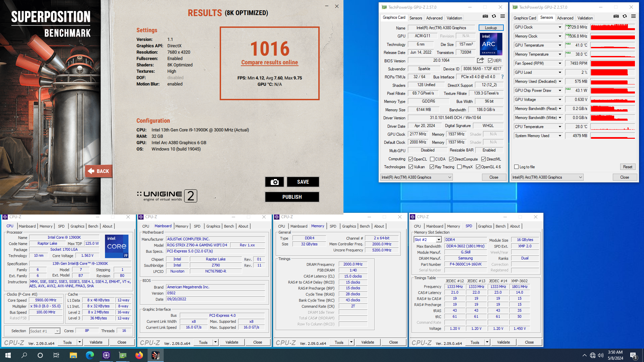Open Fan Speed (RPM) sensor dropdown
This screenshot has width=644, height=362.
[559, 63]
